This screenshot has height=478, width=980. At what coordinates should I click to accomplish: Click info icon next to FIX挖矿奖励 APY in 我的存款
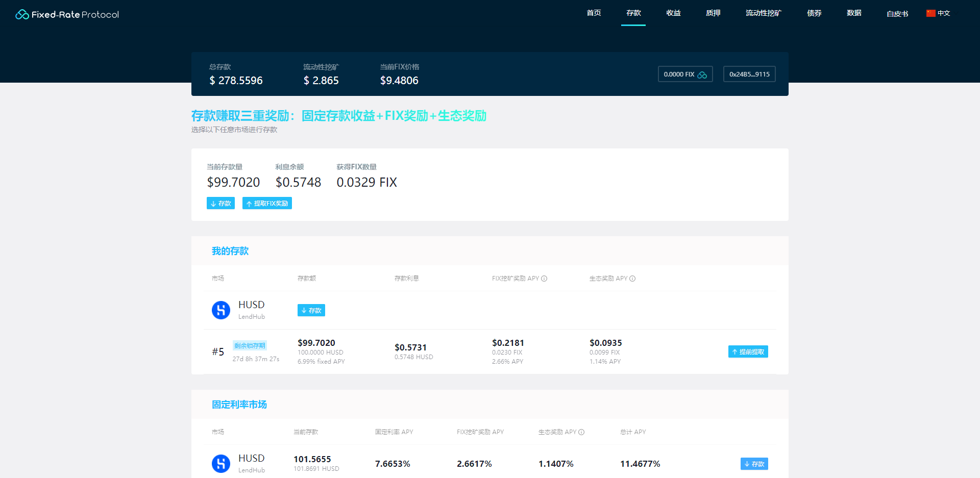point(544,279)
